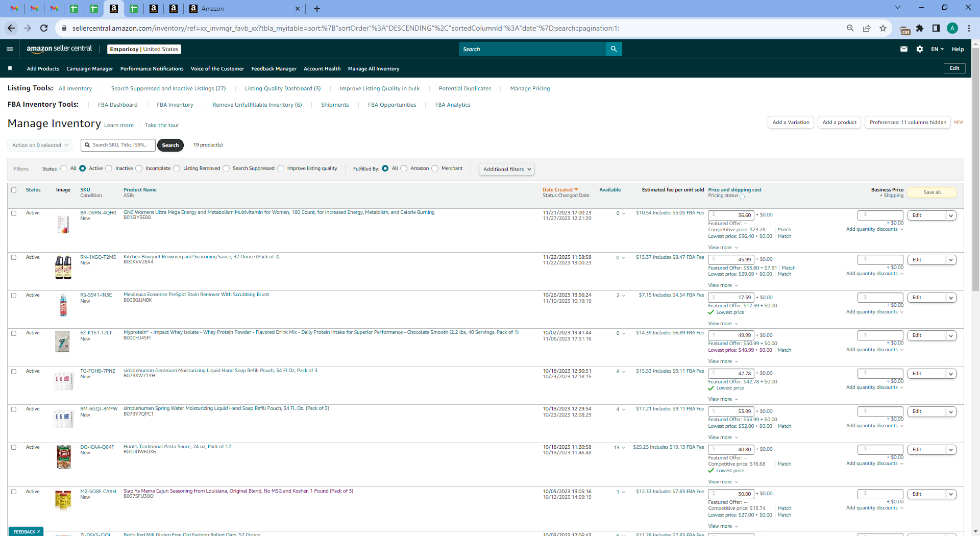Screen dimensions: 980x536
Task: Expand the Additional filters dropdown
Action: coord(506,169)
